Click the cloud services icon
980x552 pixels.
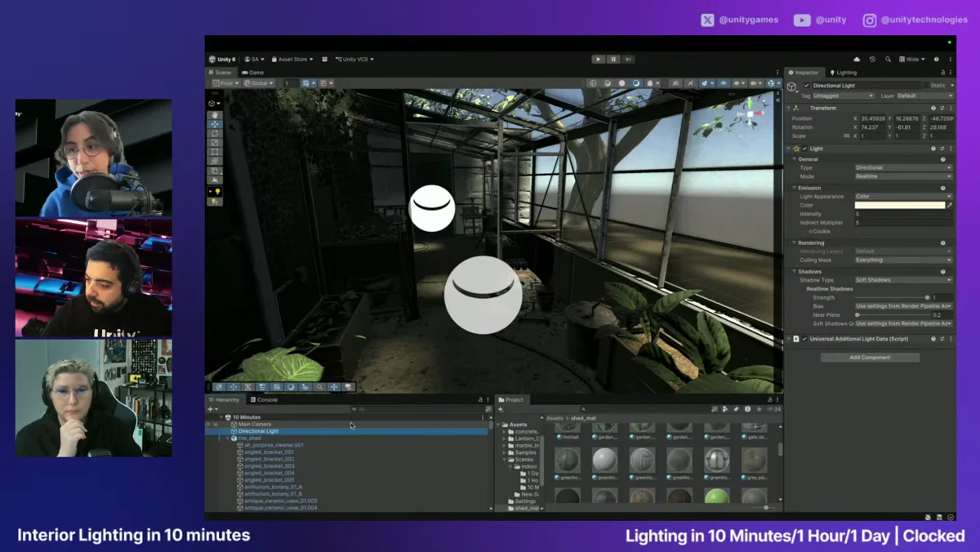[x=857, y=59]
